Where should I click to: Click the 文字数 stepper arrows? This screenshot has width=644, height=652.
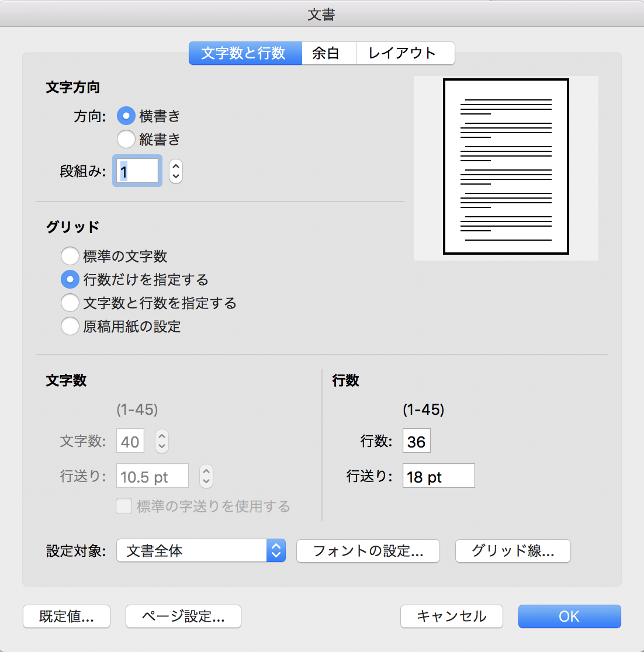click(x=162, y=441)
